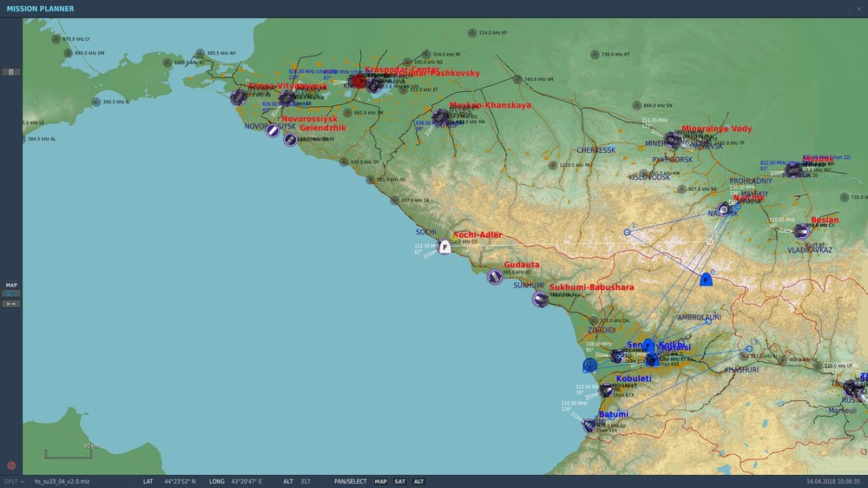Image resolution: width=868 pixels, height=488 pixels.
Task: Select the Maykop-Khanskaya airfield icon
Action: coord(440,117)
